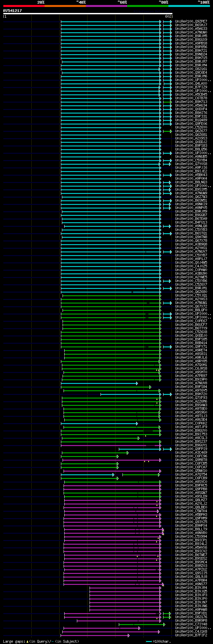Open hit UniRef100_A7NUW0
This screenshot has height=644, width=213.
tap(191, 32)
